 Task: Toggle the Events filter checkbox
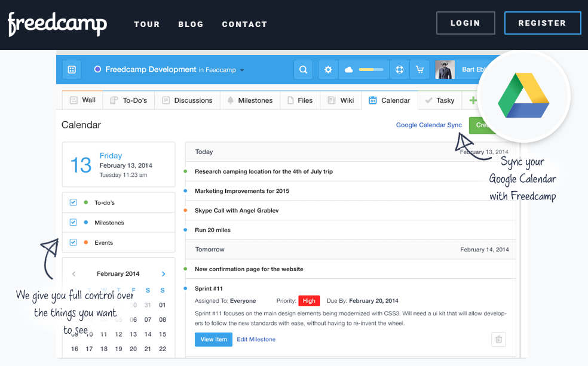coord(73,242)
